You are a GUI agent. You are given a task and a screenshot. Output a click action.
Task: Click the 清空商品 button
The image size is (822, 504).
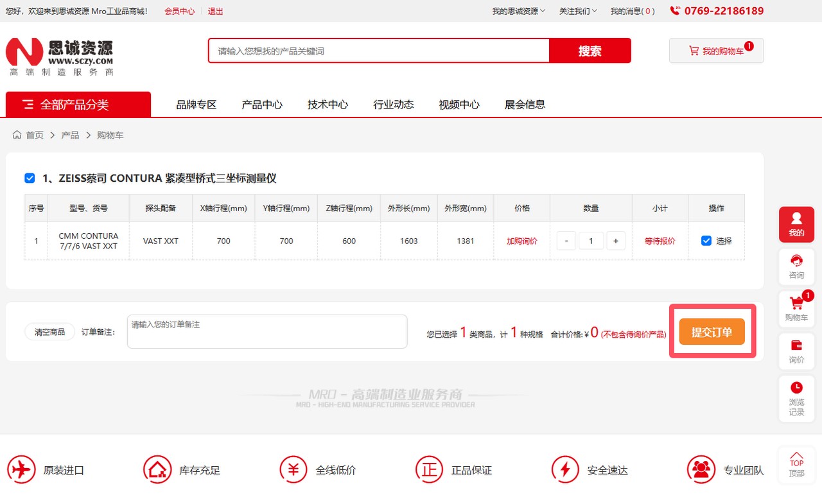pos(49,332)
